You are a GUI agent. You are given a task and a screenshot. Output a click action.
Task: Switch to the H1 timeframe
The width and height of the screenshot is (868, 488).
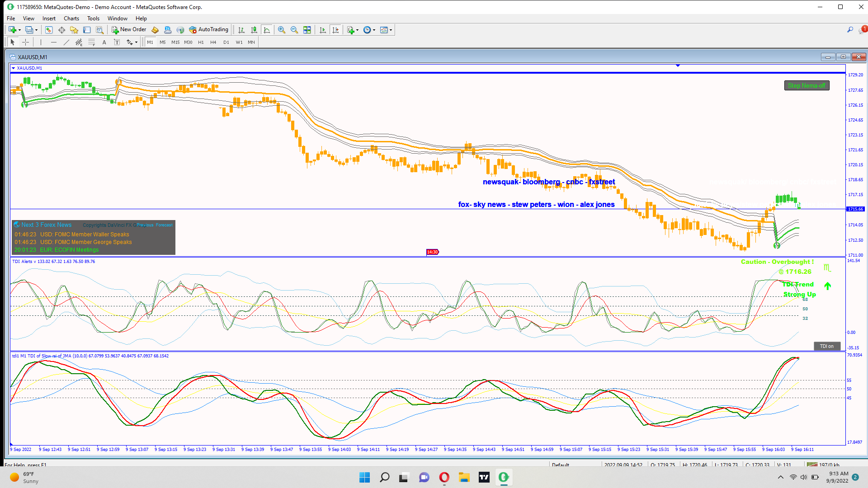pyautogui.click(x=201, y=42)
